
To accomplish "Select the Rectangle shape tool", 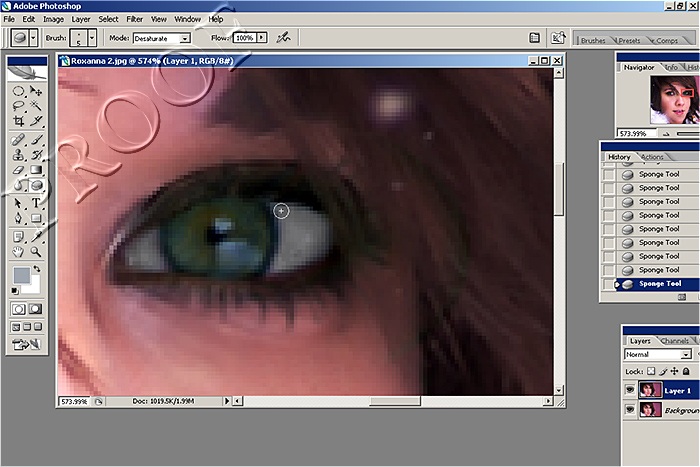I will point(36,218).
